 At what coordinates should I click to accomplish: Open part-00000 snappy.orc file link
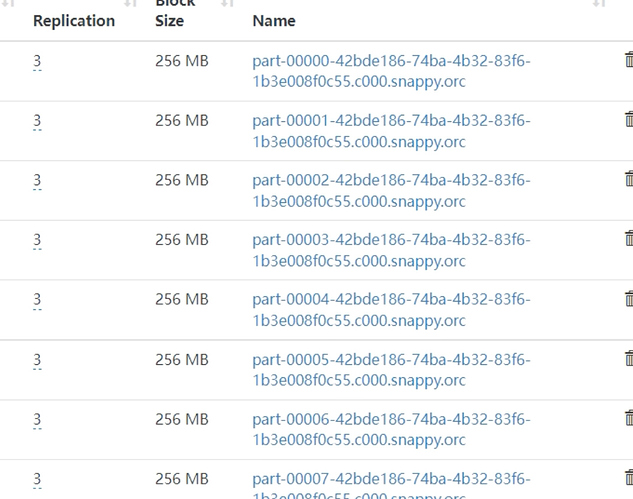click(x=391, y=71)
